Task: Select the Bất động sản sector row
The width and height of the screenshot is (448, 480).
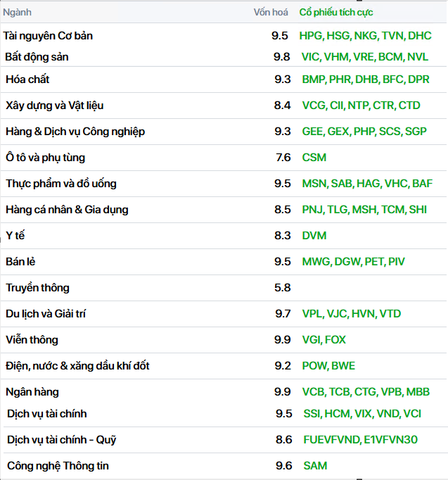Action: (37, 56)
